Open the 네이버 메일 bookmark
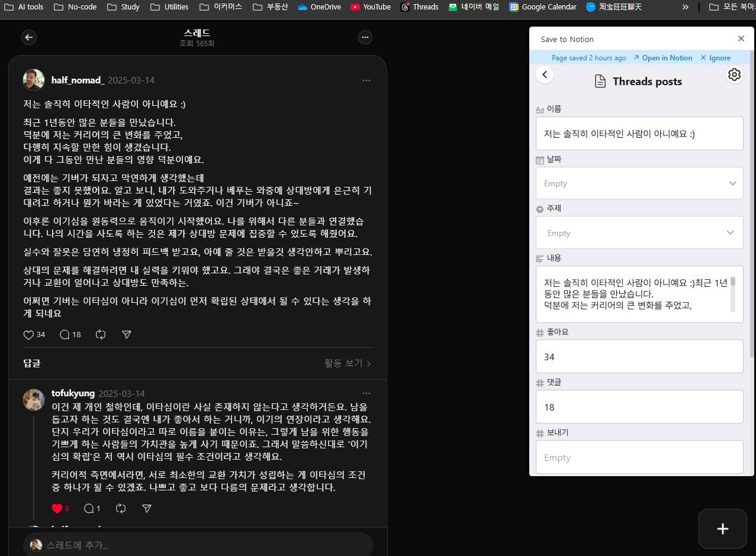This screenshot has width=756, height=556. pos(474,7)
